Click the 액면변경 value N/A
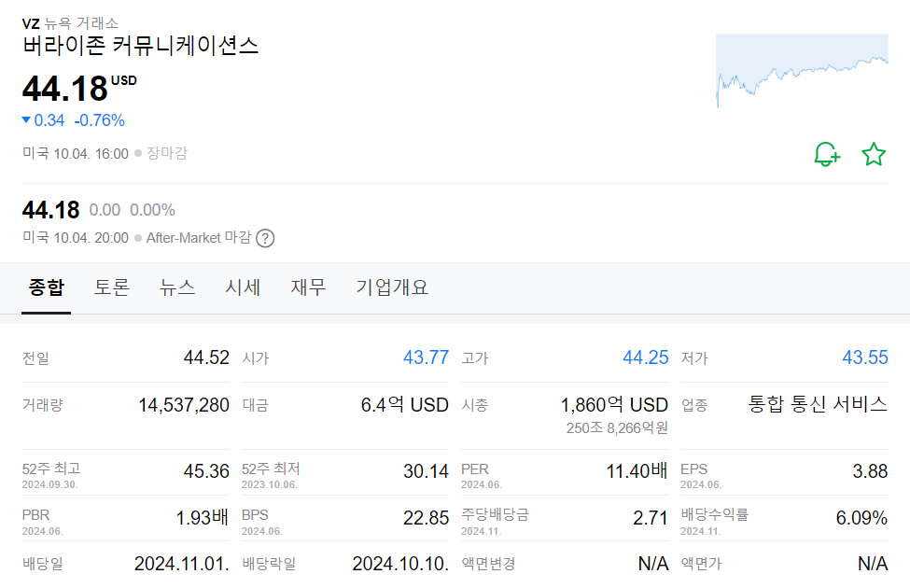This screenshot has height=588, width=910. 653,564
